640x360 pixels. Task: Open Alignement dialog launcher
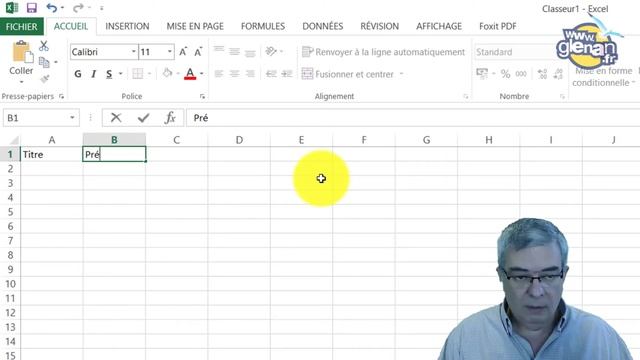[466, 96]
